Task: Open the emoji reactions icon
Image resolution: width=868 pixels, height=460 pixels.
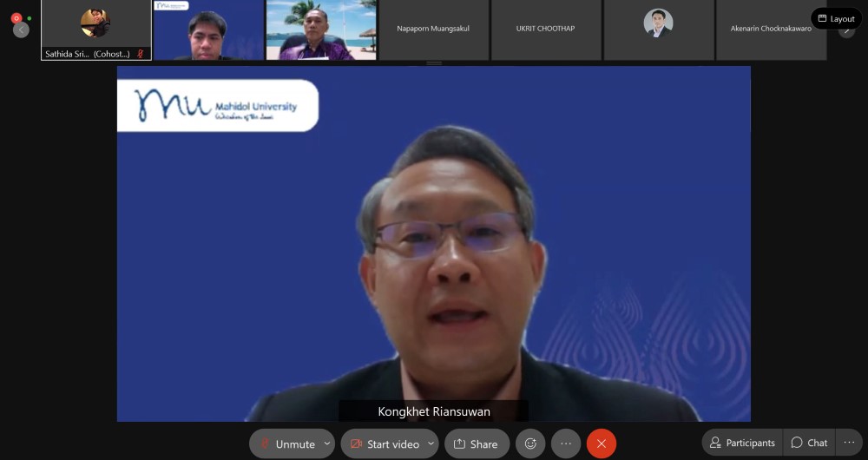Action: [530, 444]
